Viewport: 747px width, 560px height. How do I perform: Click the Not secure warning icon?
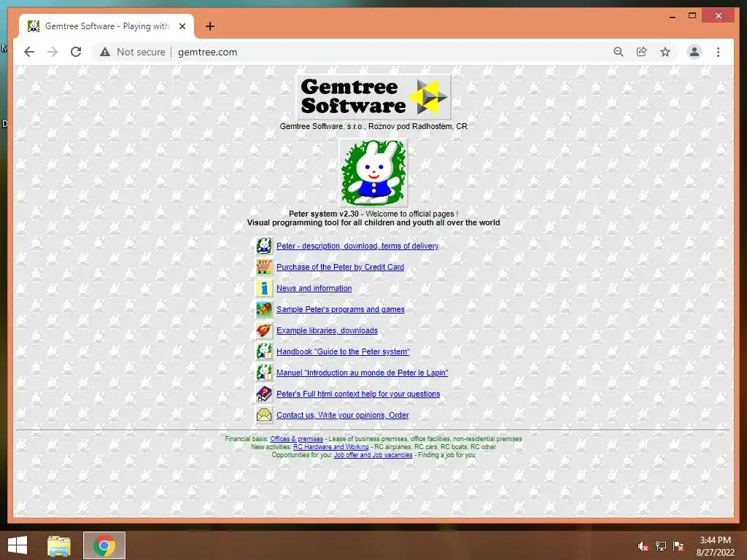point(105,52)
